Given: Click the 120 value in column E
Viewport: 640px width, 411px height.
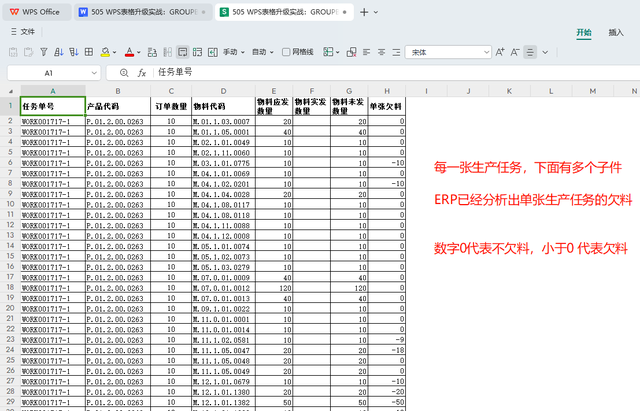Looking at the screenshot, I should click(274, 288).
